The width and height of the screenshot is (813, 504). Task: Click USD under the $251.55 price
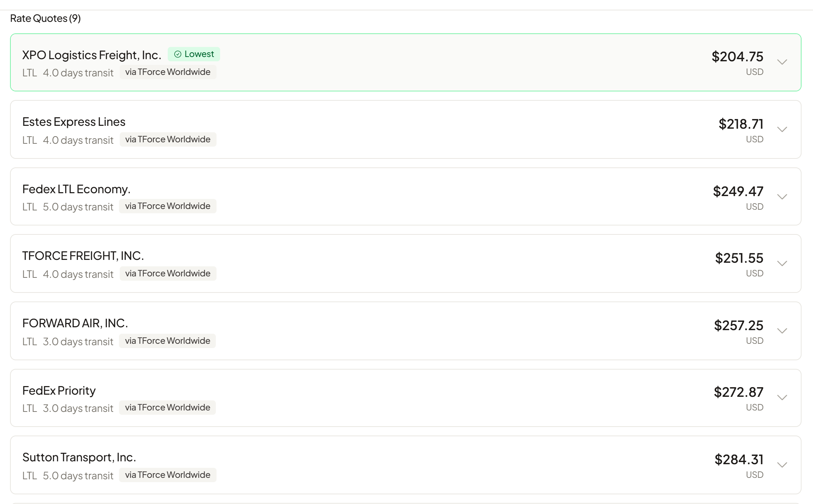[755, 274]
